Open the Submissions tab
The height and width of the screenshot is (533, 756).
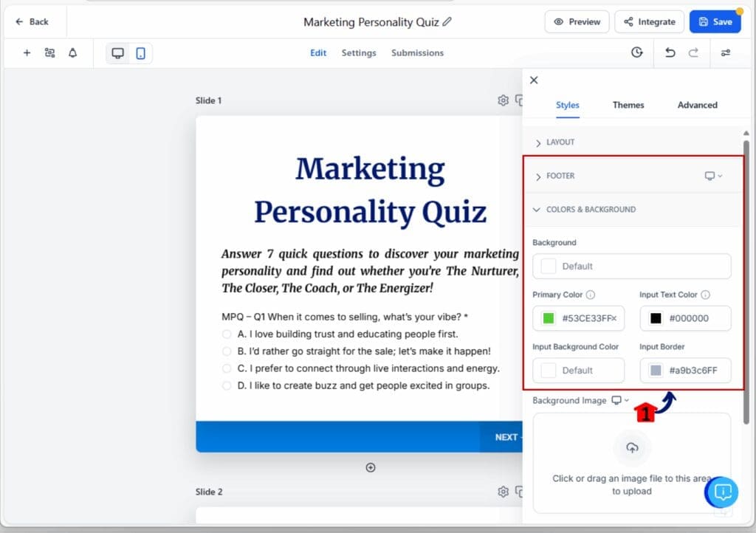point(417,53)
